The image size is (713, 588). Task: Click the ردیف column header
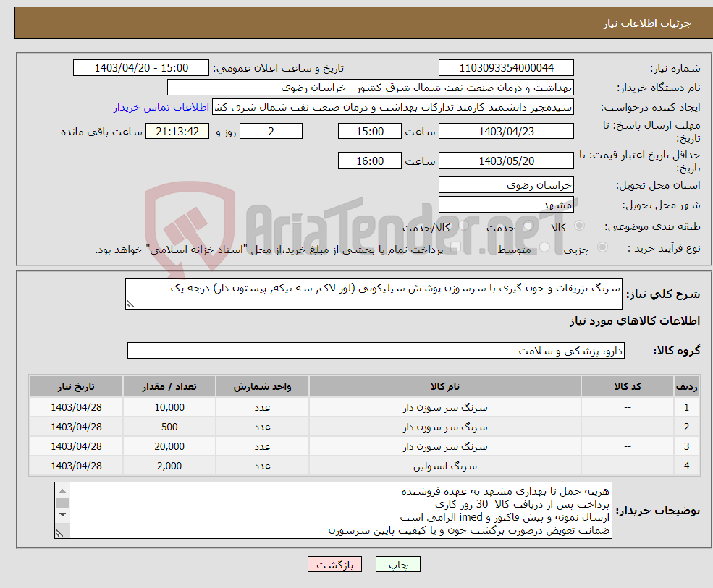(x=687, y=387)
